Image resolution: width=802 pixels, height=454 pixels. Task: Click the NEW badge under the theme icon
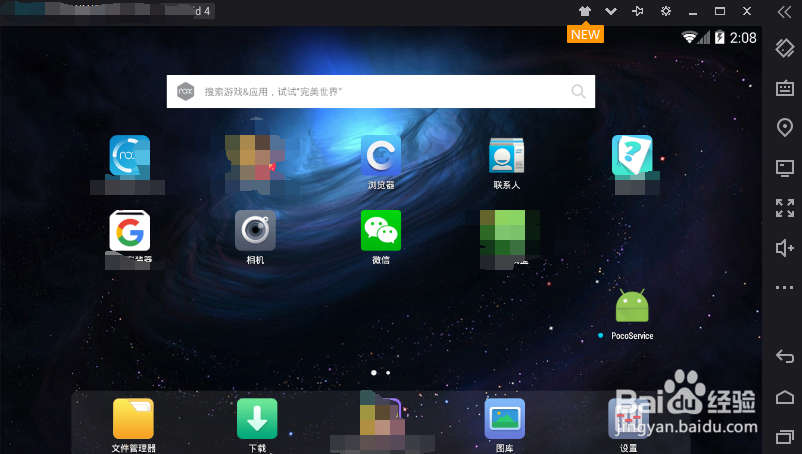585,34
